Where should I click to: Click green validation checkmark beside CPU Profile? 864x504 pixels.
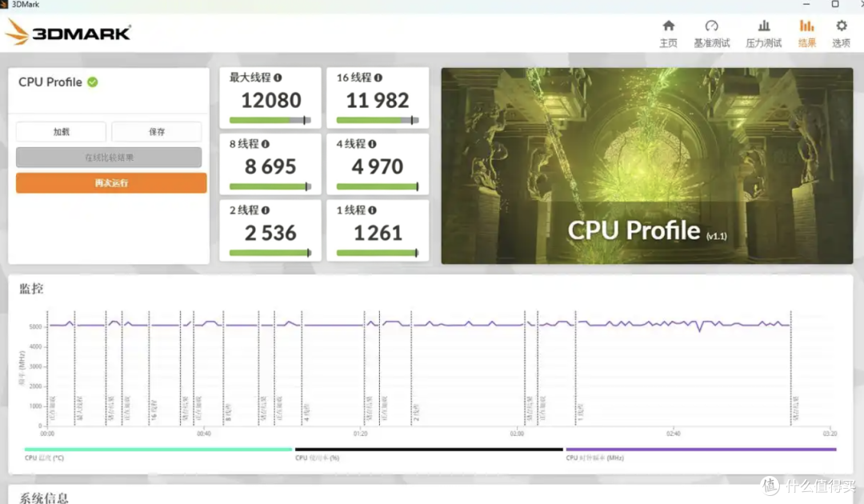[93, 82]
